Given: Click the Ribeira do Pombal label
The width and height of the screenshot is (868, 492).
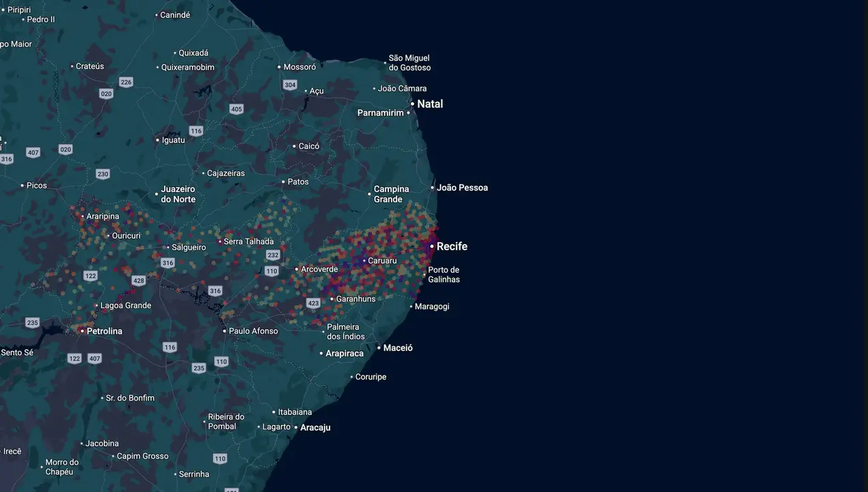Looking at the screenshot, I should click(x=226, y=422).
